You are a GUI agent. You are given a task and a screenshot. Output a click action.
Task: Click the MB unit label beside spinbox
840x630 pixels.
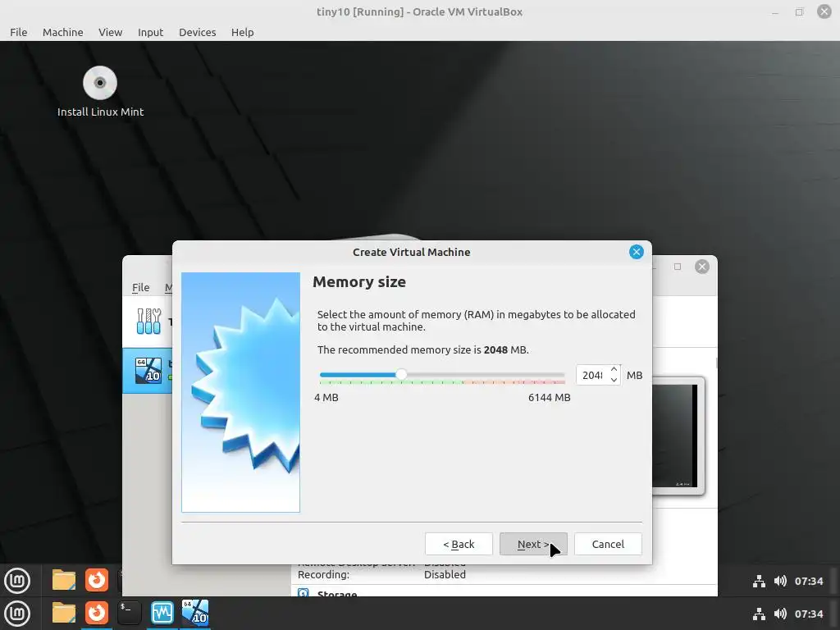click(x=634, y=376)
